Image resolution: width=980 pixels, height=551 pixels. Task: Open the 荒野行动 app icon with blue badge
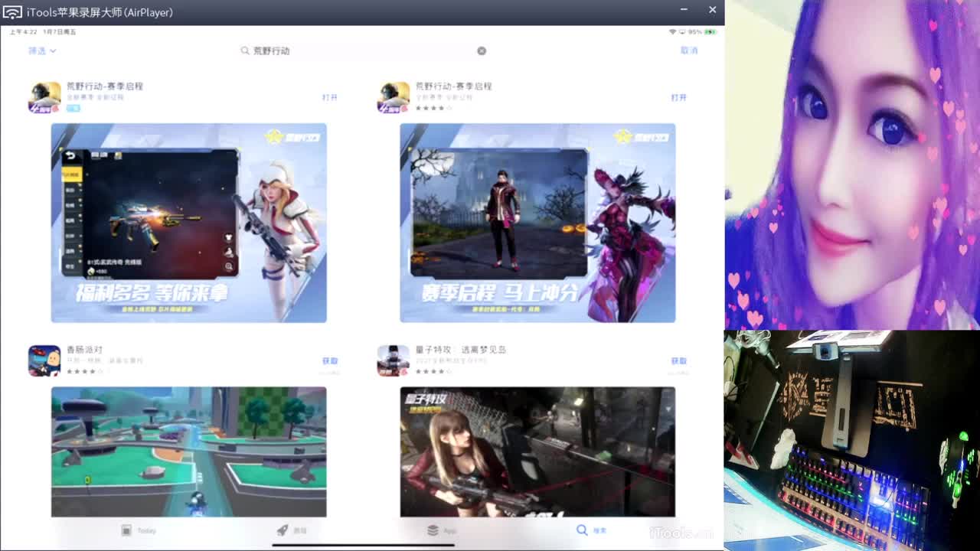pos(44,97)
